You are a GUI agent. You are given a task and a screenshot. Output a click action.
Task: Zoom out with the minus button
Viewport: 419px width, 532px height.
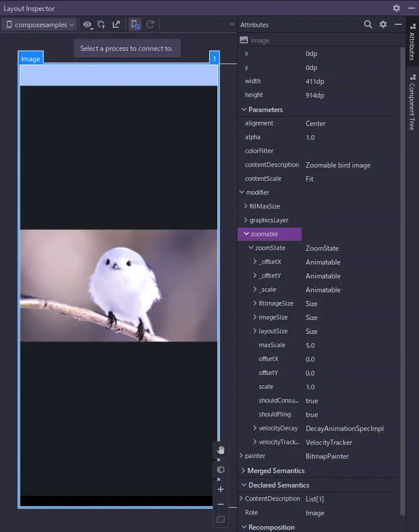(220, 504)
